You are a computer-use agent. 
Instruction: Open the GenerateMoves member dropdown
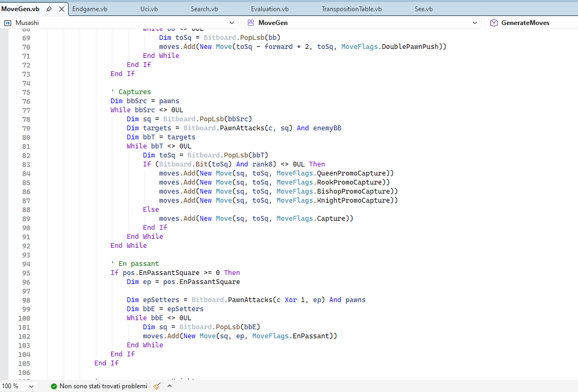(x=531, y=23)
